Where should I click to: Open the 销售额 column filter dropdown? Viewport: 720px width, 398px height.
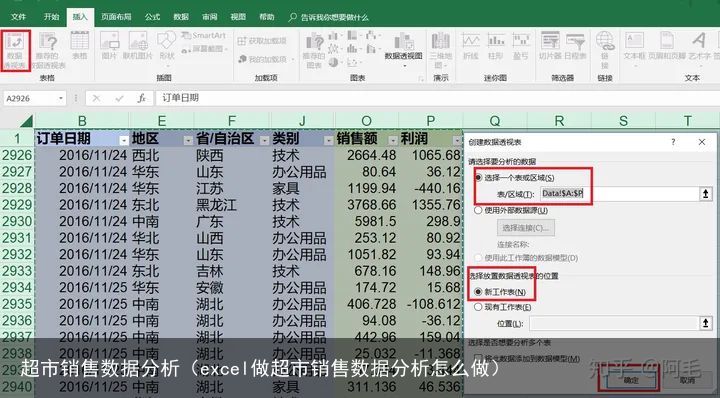[x=393, y=140]
